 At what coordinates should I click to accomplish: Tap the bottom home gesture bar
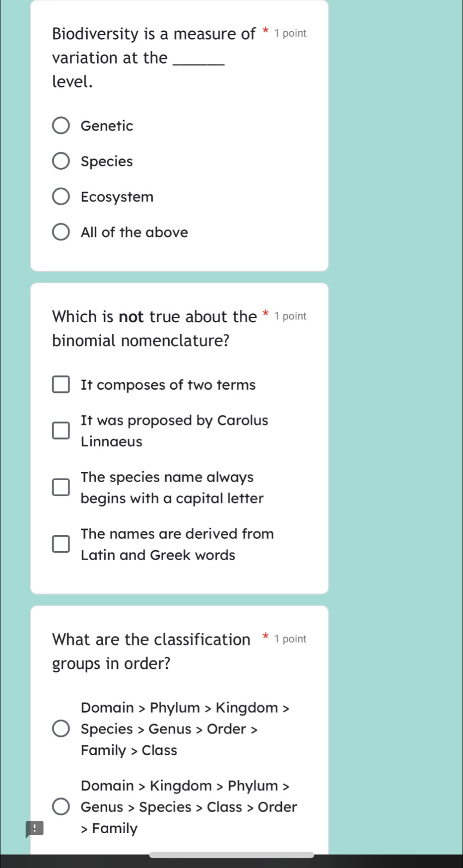click(x=232, y=855)
